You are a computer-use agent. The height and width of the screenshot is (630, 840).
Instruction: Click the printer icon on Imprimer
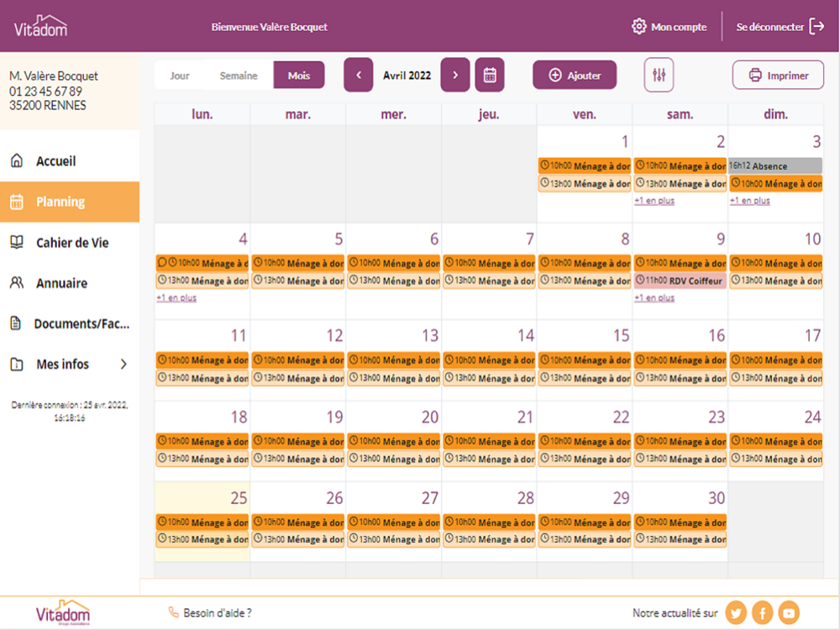[x=755, y=75]
